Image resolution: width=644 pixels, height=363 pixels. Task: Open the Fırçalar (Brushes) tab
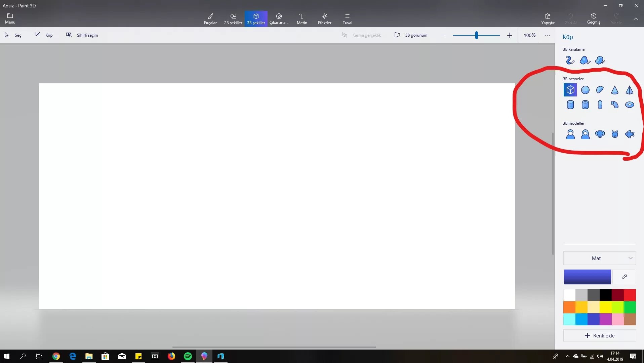(210, 19)
